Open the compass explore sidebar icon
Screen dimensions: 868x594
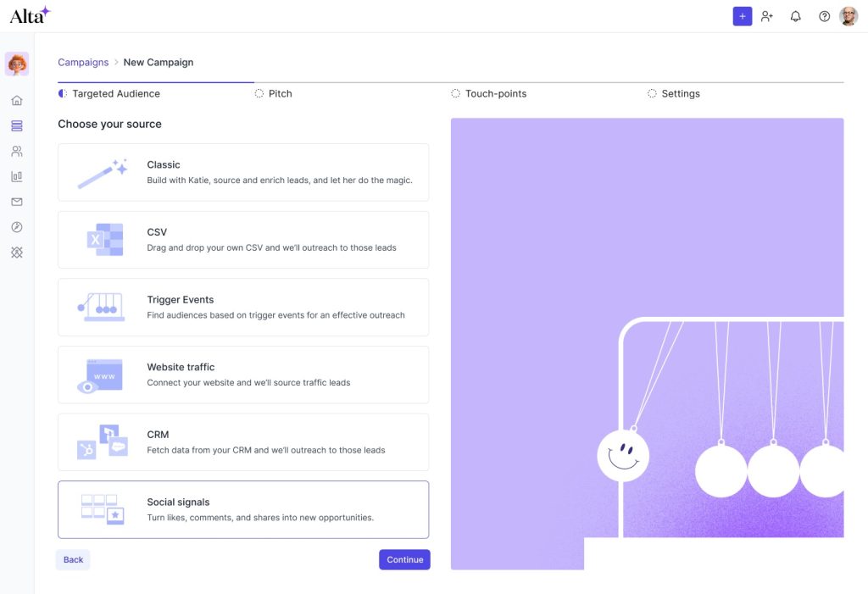[17, 227]
